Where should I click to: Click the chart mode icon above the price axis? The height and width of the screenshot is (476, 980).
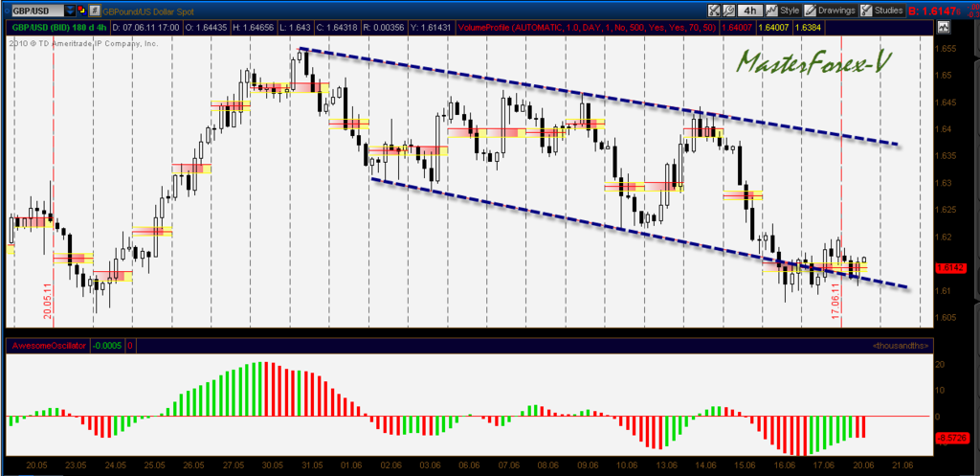[944, 28]
